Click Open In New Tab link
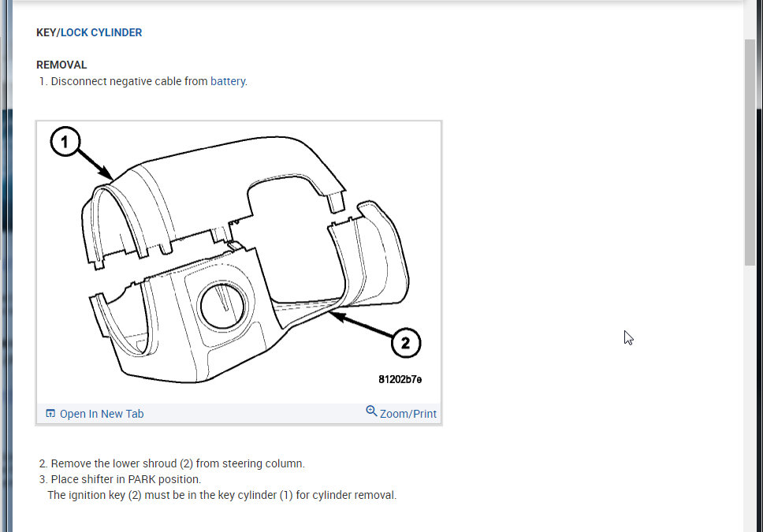This screenshot has height=532, width=763. 102,414
